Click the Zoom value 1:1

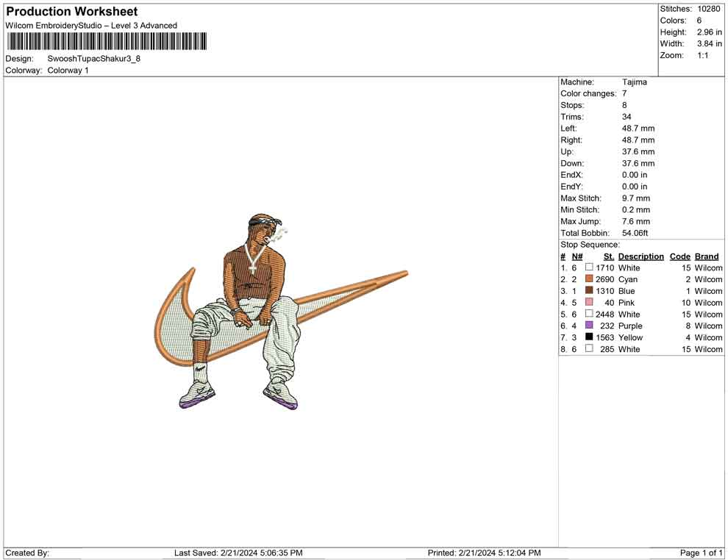click(x=703, y=55)
